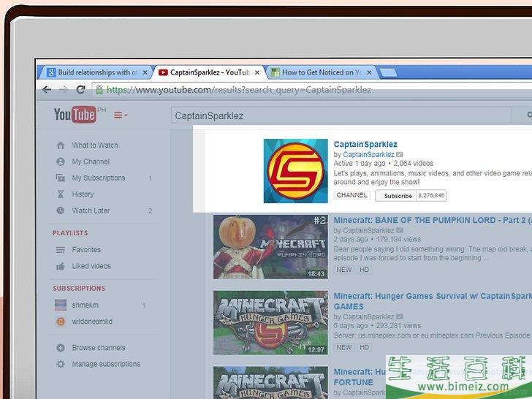Reload the page with the refresh icon
Viewport: 532px width, 399px height.
(x=80, y=90)
